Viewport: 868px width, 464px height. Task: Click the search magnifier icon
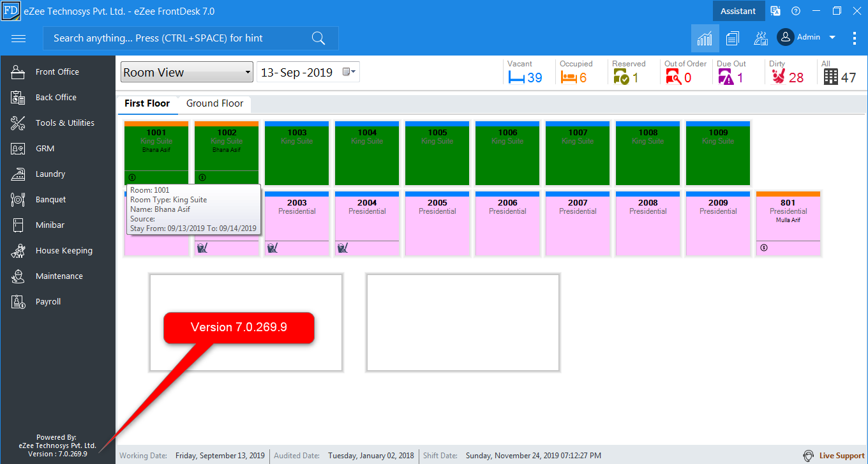[318, 38]
